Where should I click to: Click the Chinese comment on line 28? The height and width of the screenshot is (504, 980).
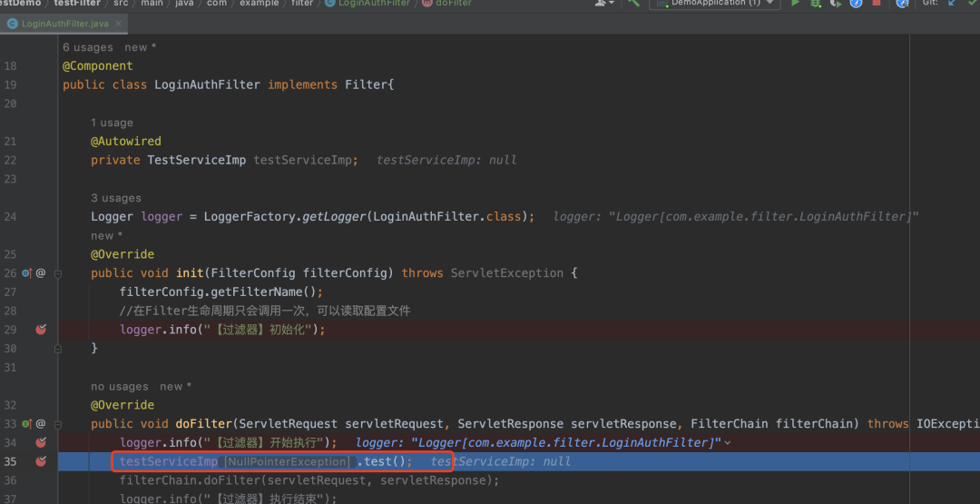coord(265,311)
